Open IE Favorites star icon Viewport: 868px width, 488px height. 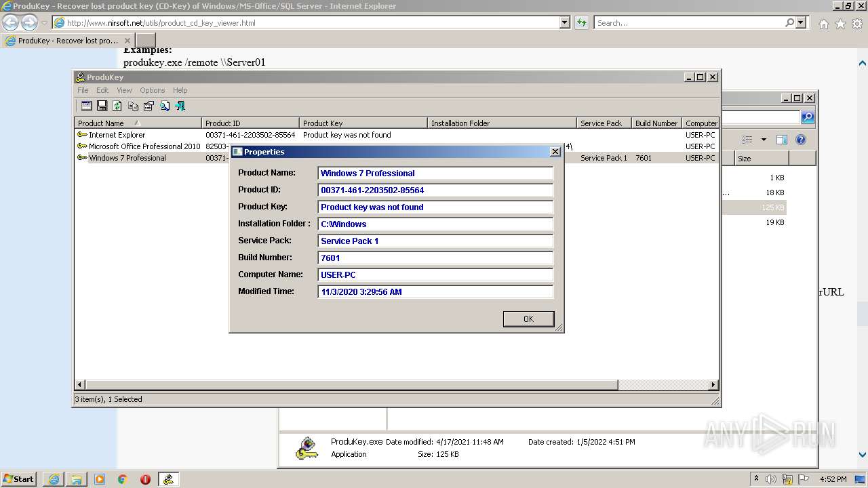(840, 24)
